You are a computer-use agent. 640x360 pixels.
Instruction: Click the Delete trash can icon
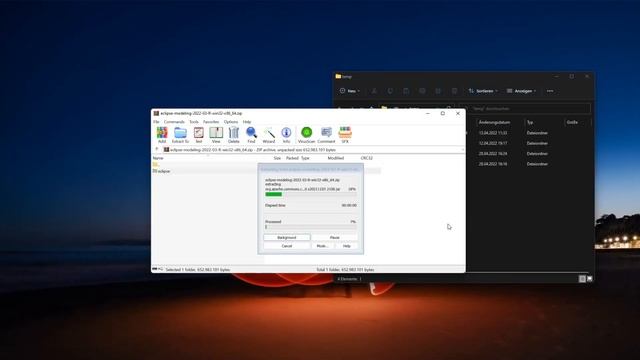coord(233,135)
